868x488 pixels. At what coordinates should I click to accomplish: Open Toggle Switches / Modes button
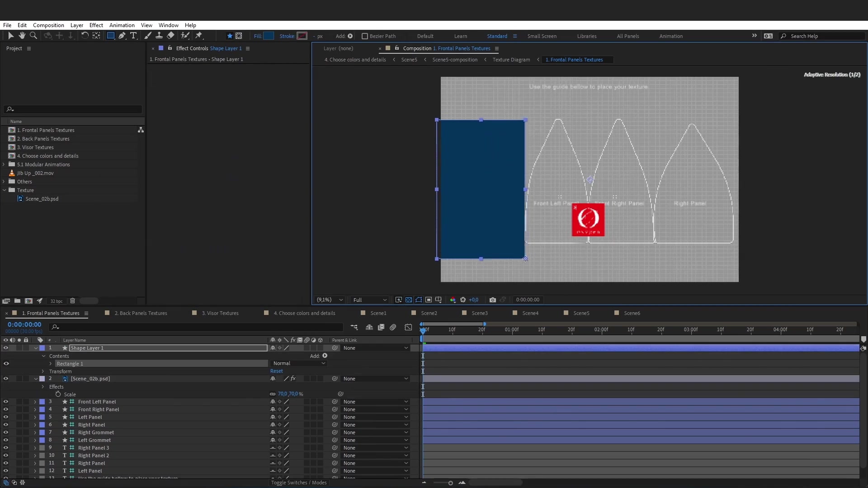[x=299, y=483]
